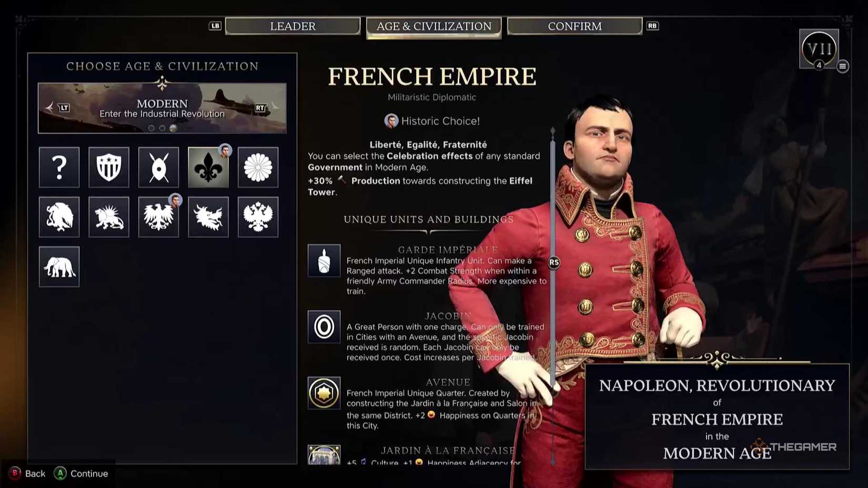Grab the civilization details scrollbar handle
Image resolution: width=868 pixels, height=488 pixels.
pos(553,262)
